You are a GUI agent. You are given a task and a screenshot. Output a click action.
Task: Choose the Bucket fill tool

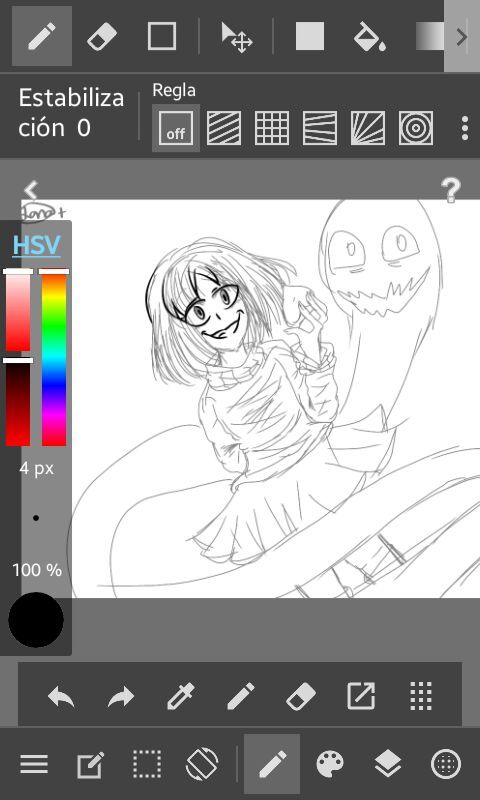(x=369, y=36)
